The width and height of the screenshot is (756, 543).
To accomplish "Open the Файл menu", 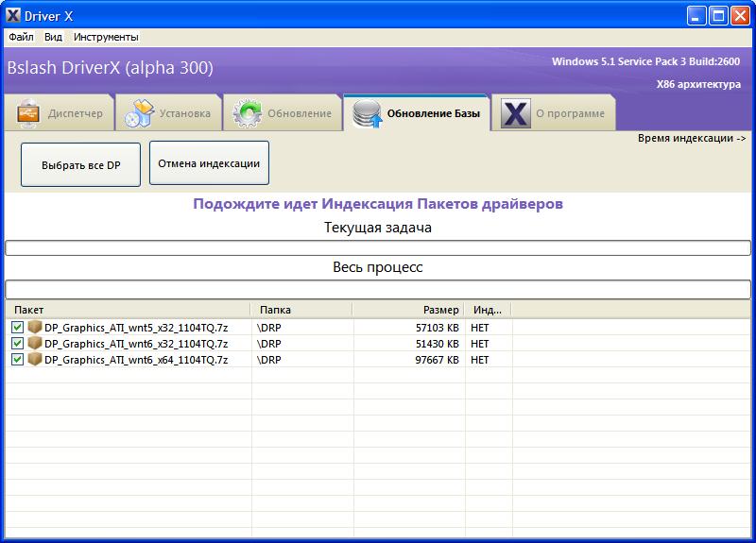I will [21, 37].
